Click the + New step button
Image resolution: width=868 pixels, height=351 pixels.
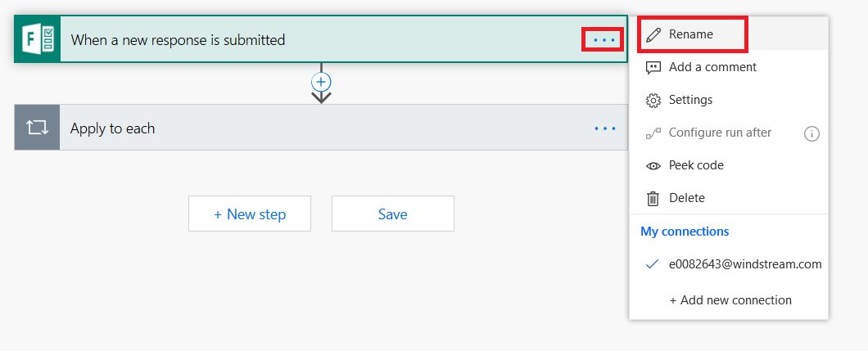pyautogui.click(x=250, y=214)
